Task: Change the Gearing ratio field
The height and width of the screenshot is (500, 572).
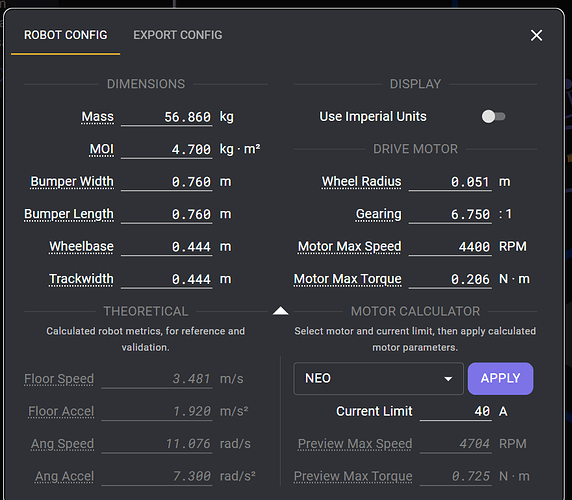Action: [x=450, y=214]
